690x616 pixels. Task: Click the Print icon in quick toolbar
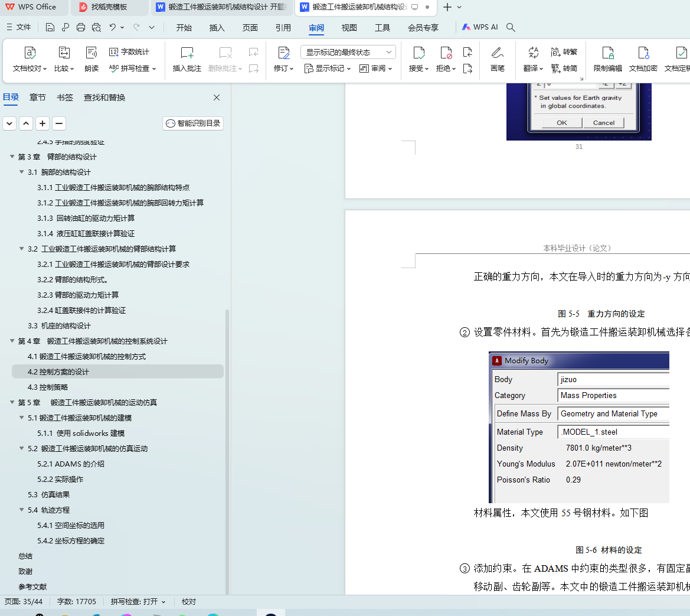pyautogui.click(x=80, y=27)
